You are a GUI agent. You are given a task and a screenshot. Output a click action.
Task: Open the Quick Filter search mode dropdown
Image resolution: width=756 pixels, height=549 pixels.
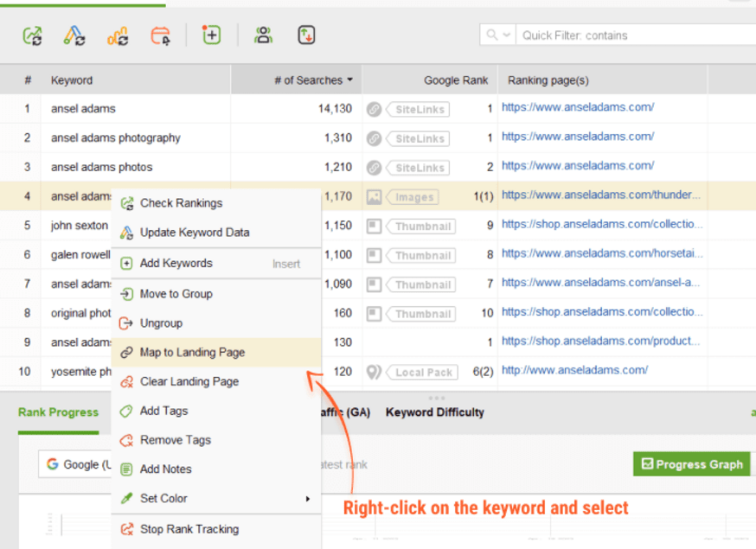507,35
